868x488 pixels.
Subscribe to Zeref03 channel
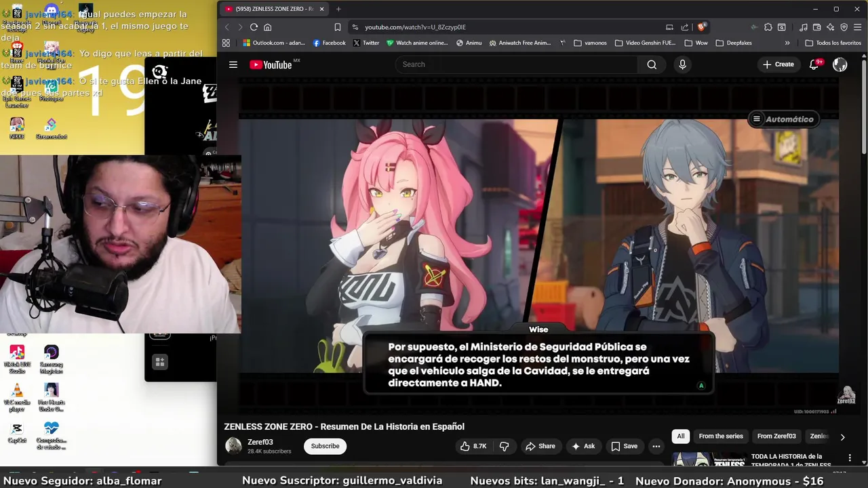pos(325,446)
